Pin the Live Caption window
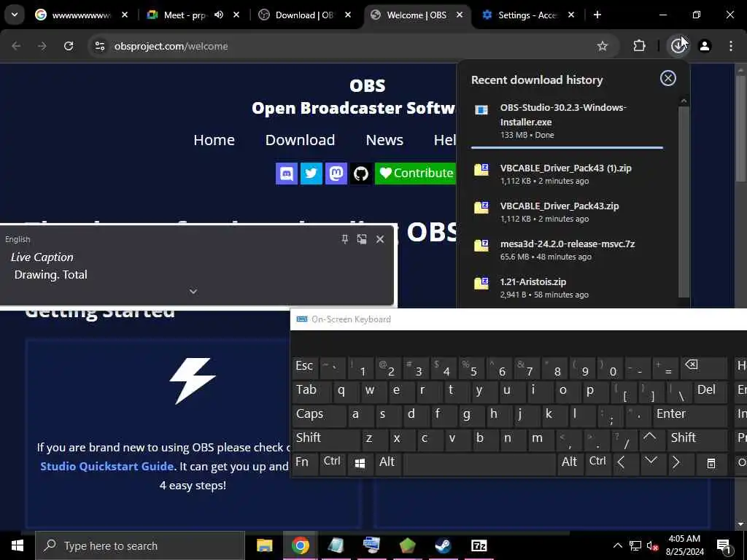 click(345, 239)
